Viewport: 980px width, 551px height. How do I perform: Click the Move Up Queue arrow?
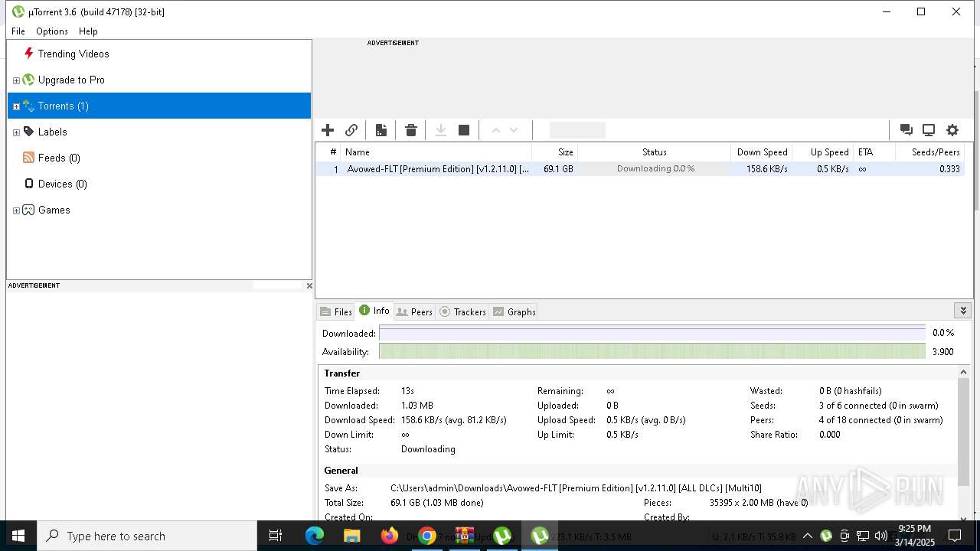[x=496, y=130]
